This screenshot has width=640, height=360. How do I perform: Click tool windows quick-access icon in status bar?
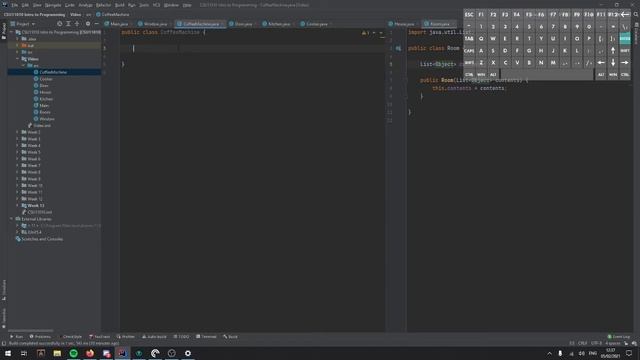[4, 344]
